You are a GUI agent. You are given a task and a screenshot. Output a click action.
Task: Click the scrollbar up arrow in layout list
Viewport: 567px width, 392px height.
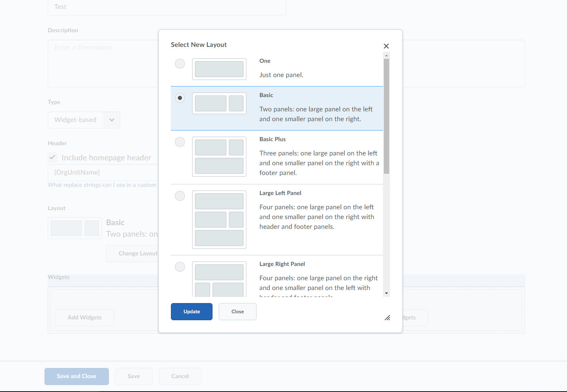386,55
